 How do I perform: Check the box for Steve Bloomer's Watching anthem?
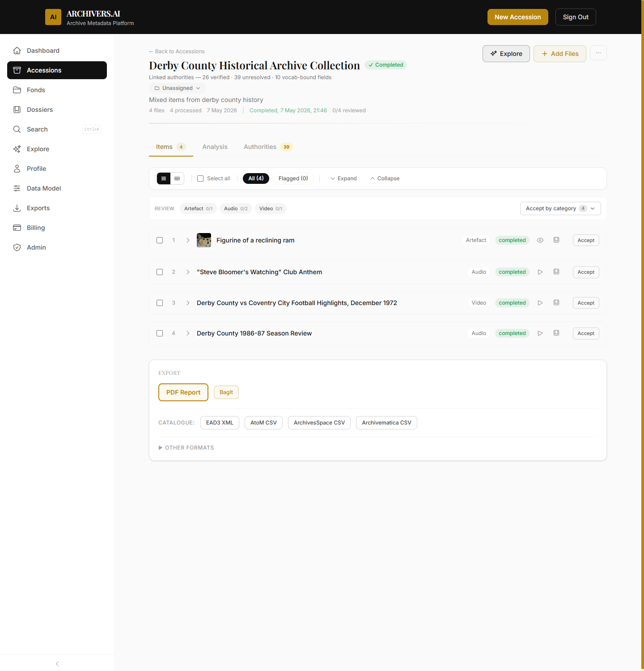pyautogui.click(x=160, y=272)
